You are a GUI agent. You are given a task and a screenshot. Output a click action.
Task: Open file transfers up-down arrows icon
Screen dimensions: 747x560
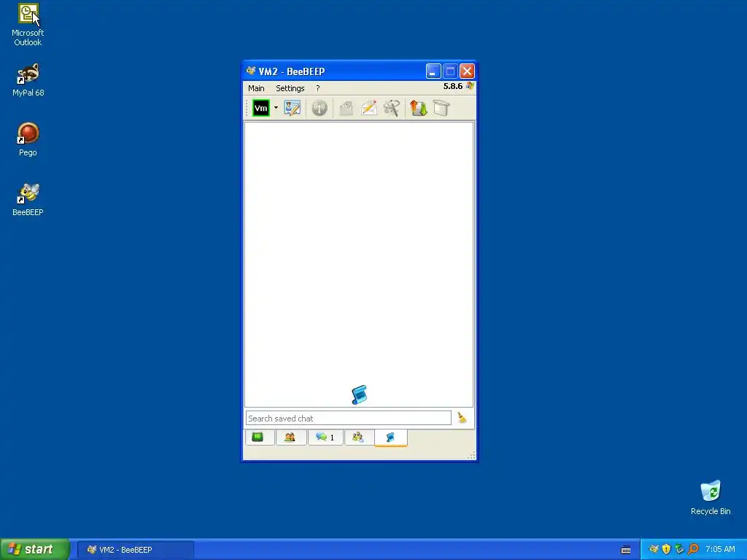pos(419,108)
